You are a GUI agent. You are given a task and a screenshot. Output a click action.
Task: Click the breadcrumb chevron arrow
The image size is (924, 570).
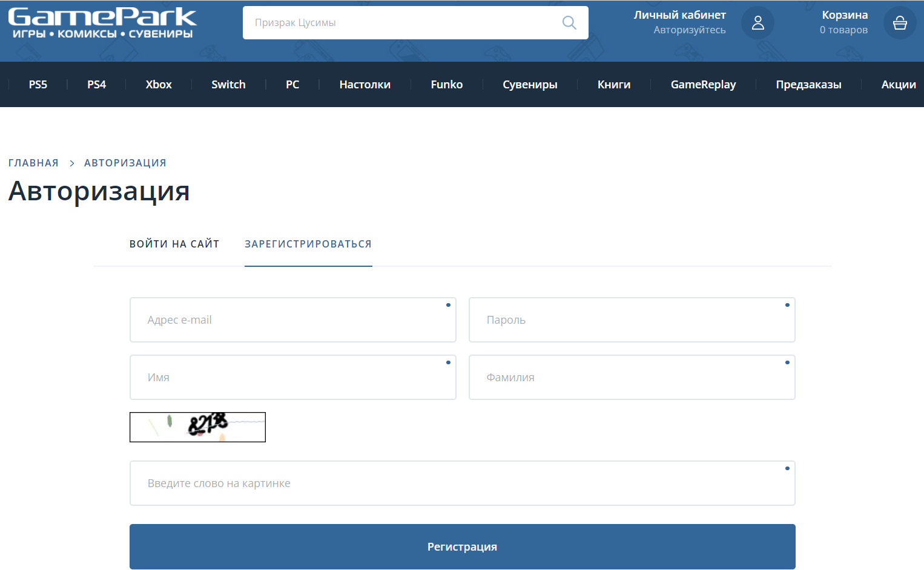click(72, 163)
